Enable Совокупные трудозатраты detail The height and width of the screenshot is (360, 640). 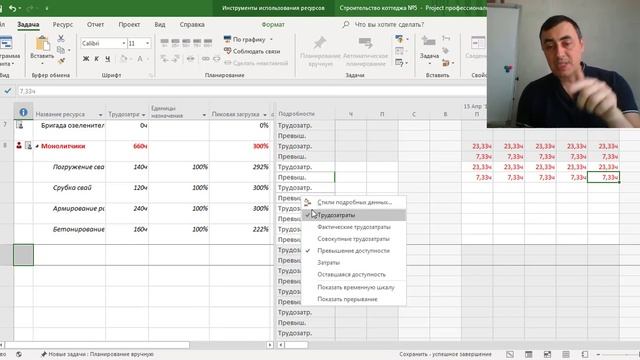354,239
